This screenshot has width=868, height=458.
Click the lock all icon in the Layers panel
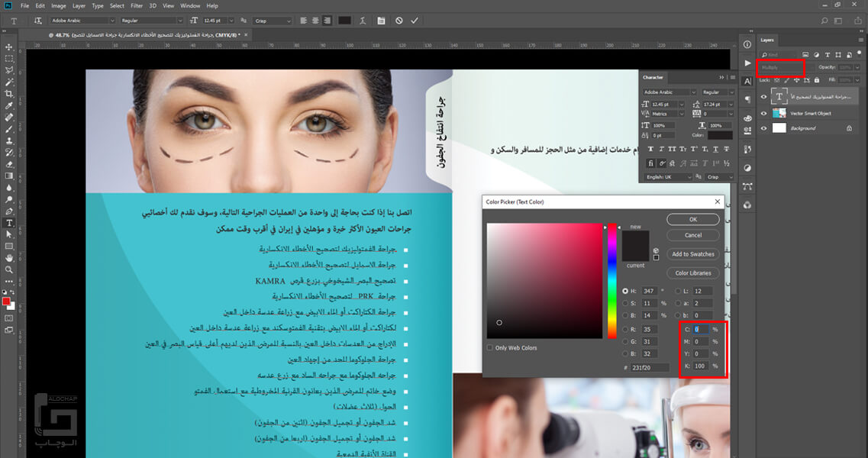click(x=817, y=80)
